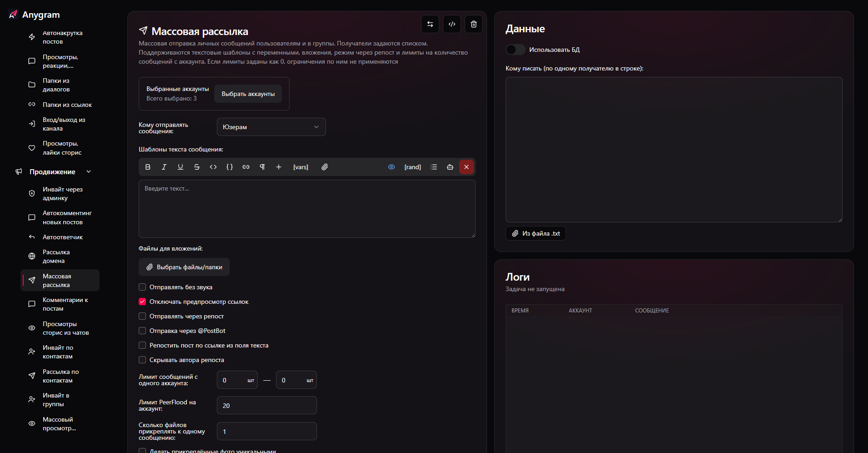Click the Anygram logo
Screen dimensions: 868x453
[x=35, y=15]
